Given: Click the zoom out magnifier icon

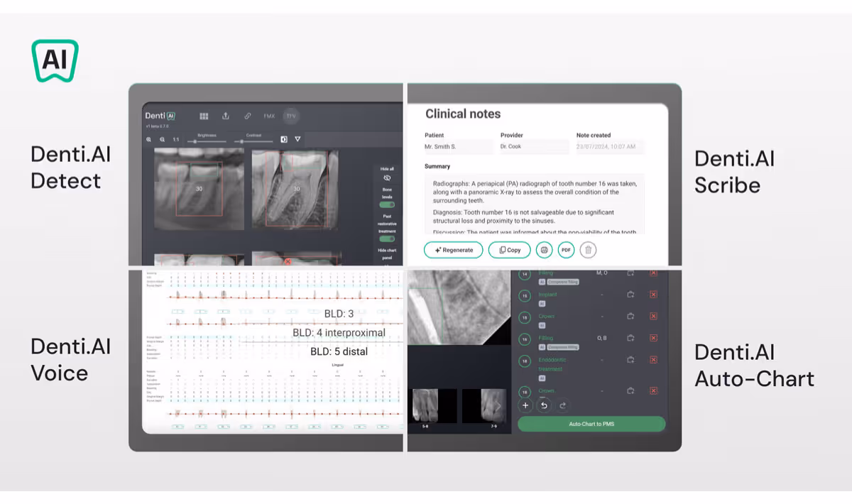Looking at the screenshot, I should click(x=163, y=140).
